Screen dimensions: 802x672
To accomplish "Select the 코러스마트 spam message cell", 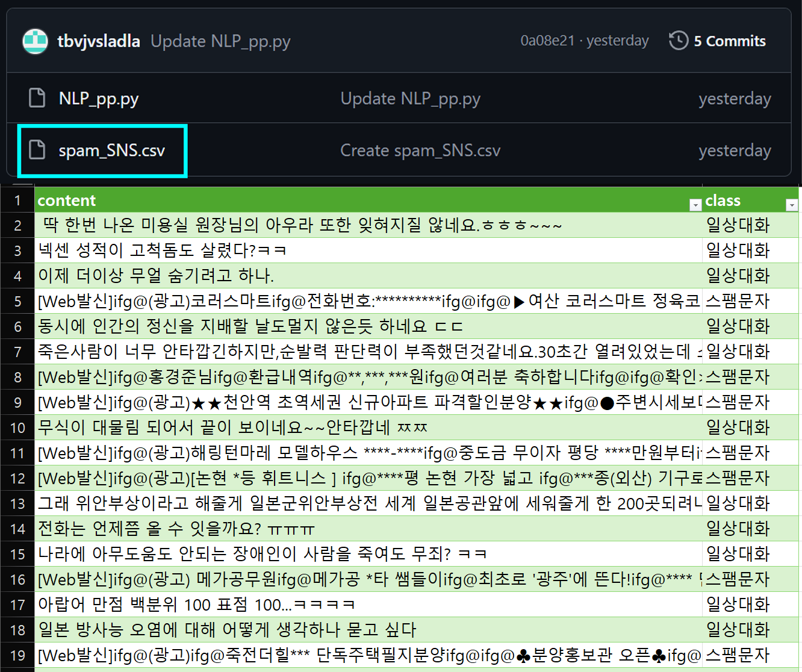I will [368, 301].
